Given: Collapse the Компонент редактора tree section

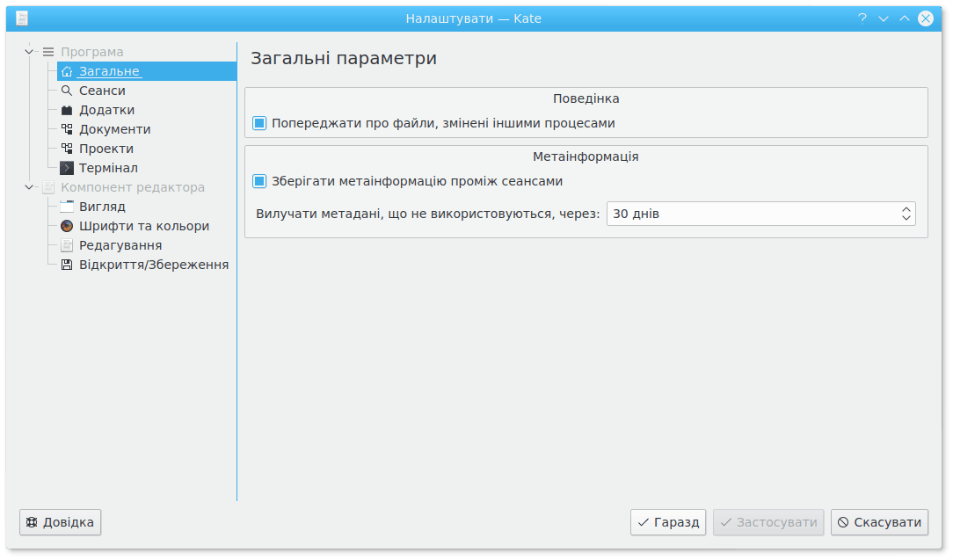Looking at the screenshot, I should pos(29,187).
